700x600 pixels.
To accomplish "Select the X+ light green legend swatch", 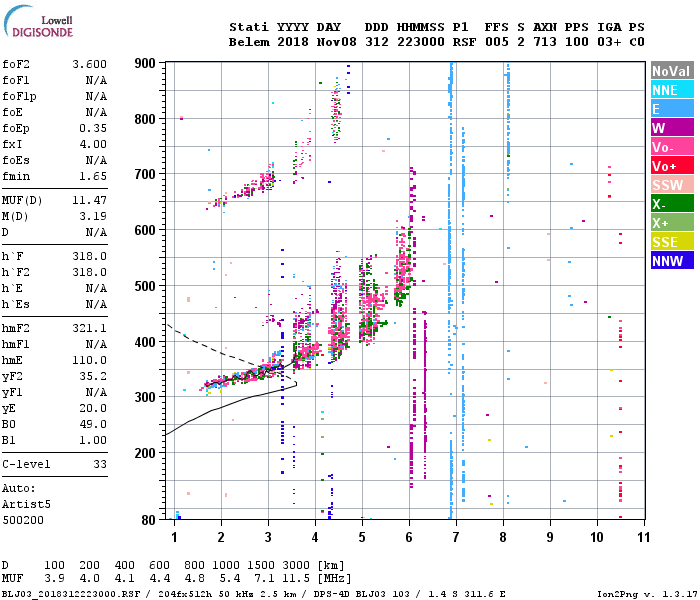I will coord(672,223).
